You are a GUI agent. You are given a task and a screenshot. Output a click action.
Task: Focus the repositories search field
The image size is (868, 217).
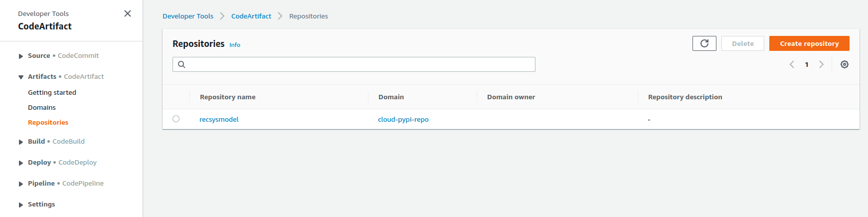354,64
